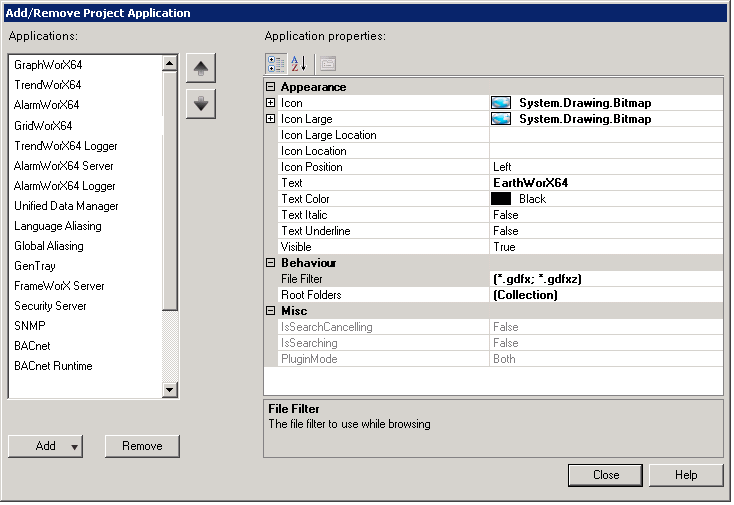
Task: Click the black Text Color swatch
Action: coord(501,199)
